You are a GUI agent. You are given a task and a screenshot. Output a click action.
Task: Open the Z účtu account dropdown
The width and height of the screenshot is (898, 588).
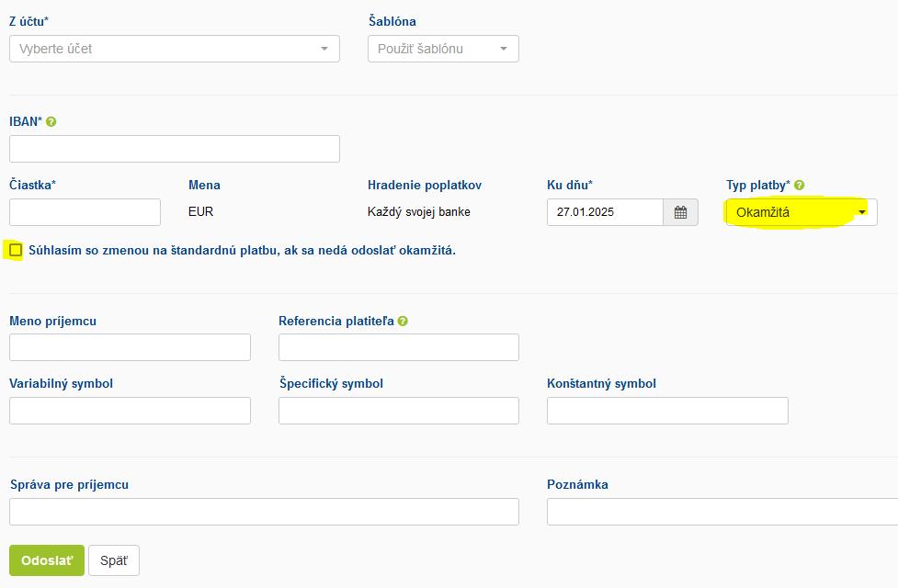(x=175, y=49)
